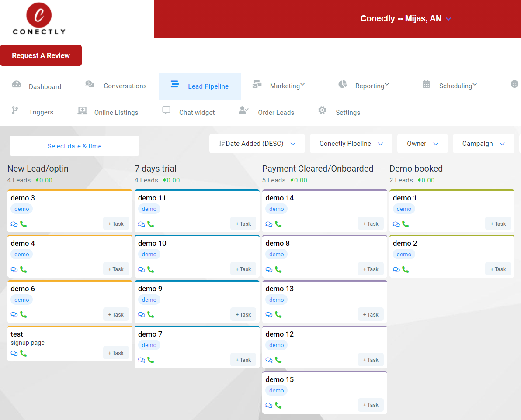The image size is (521, 420).
Task: Click the 'New Lead/optin' column heading
Action: pos(38,169)
